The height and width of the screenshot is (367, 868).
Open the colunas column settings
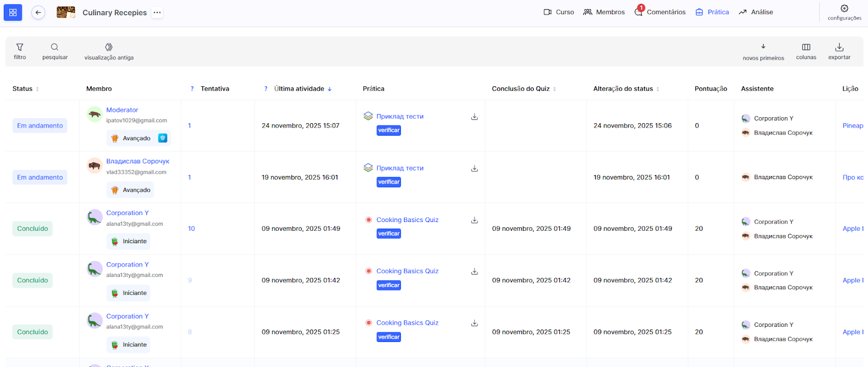[x=806, y=51]
